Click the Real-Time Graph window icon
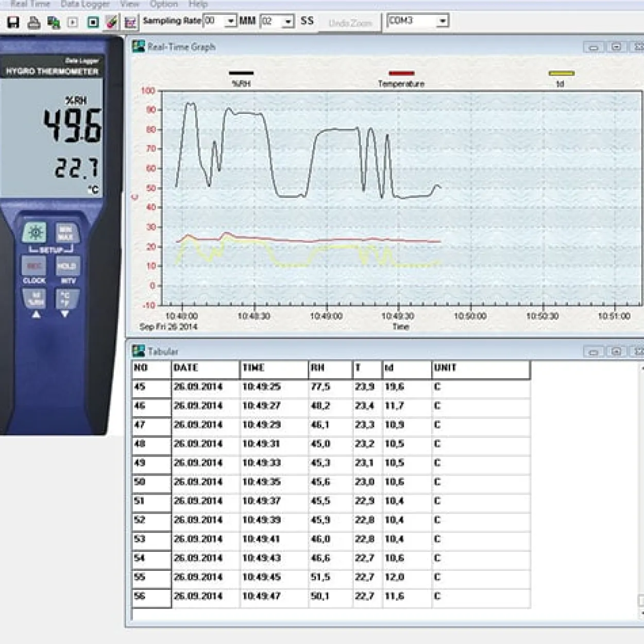Screen dimensions: 644x644 coord(138,46)
